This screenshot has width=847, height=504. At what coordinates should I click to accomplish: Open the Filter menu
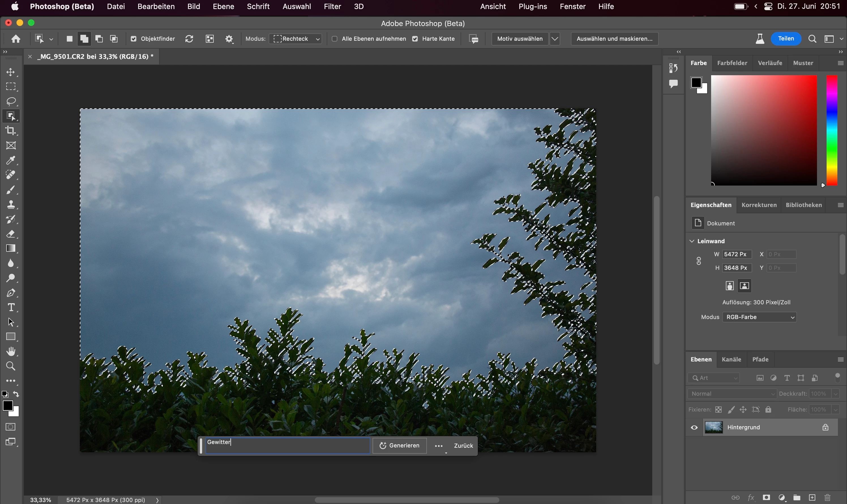(332, 7)
